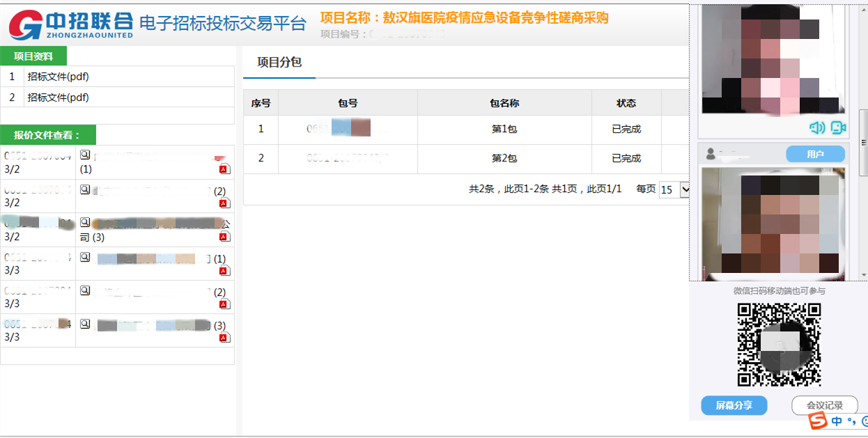868x438 pixels.
Task: Mute the speaker icon in the video panel
Action: point(817,127)
